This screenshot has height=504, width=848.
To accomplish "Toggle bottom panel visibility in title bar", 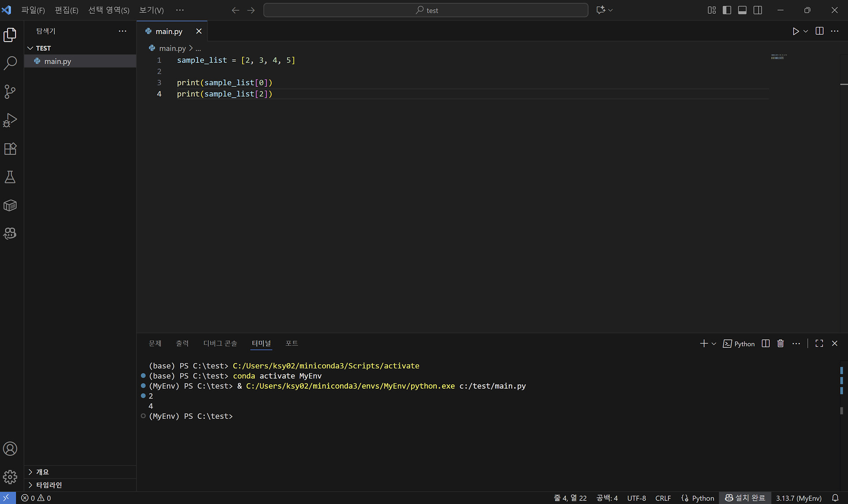I will coord(742,10).
